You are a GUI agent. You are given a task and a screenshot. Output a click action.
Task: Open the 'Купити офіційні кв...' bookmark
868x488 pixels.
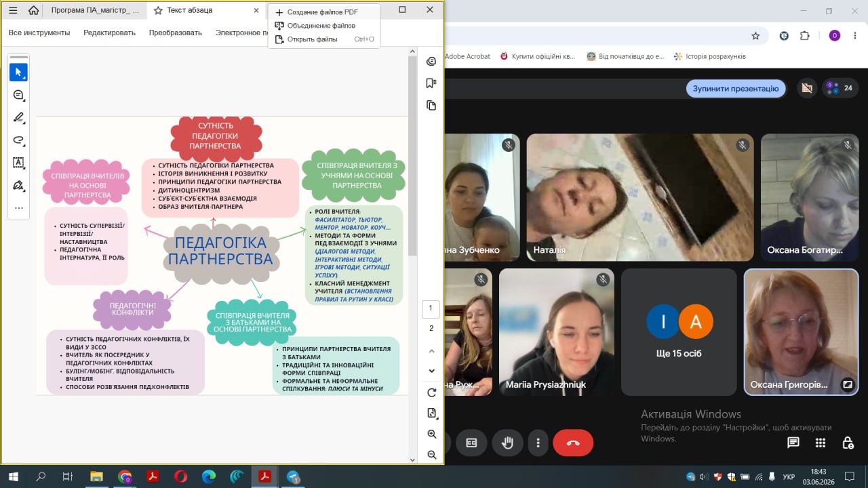click(537, 56)
